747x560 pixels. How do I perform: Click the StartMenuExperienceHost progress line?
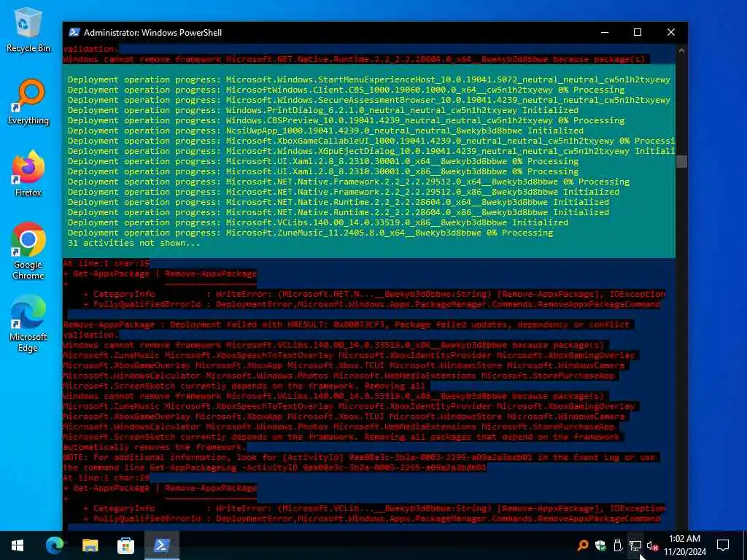pyautogui.click(x=368, y=79)
